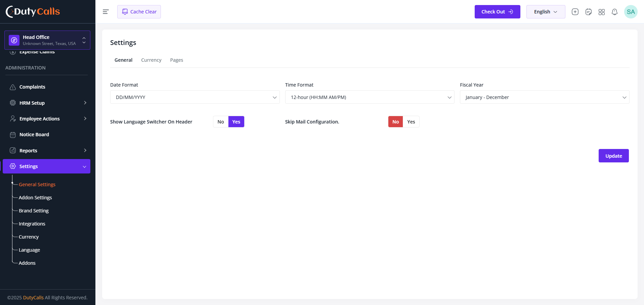Open the English language selector
Screen dimensions: 644x305
pyautogui.click(x=546, y=12)
